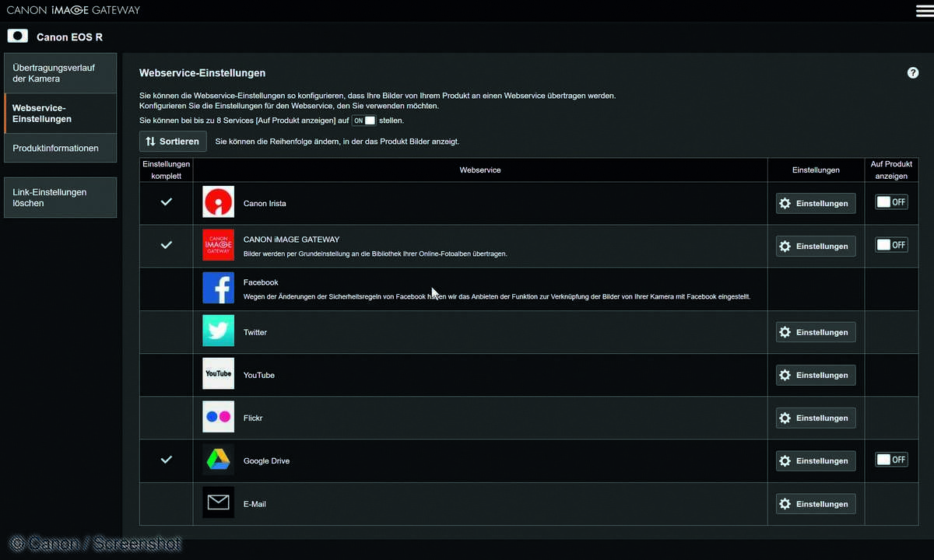Click the Twitter bird icon

[218, 331]
